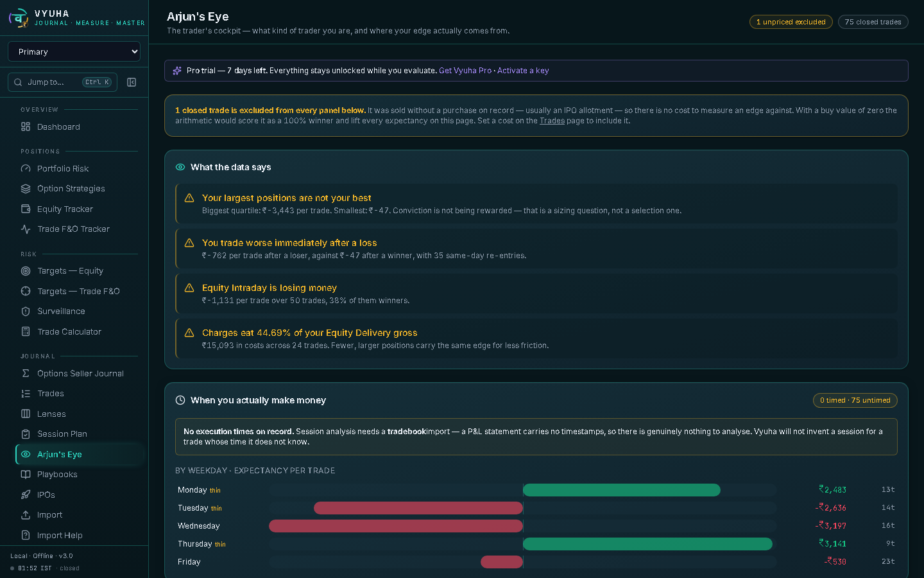Click the Dashboard grid icon
This screenshot has height=578, width=924.
pyautogui.click(x=26, y=127)
